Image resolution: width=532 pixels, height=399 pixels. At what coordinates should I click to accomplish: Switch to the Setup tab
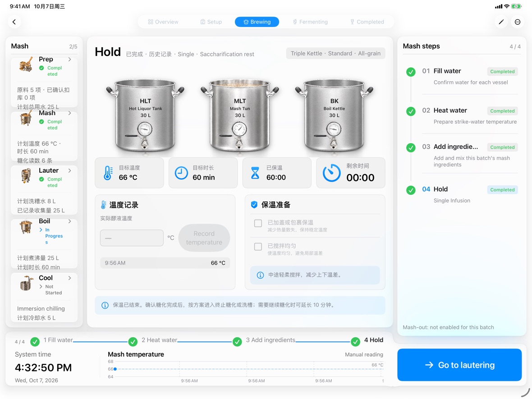pyautogui.click(x=211, y=22)
